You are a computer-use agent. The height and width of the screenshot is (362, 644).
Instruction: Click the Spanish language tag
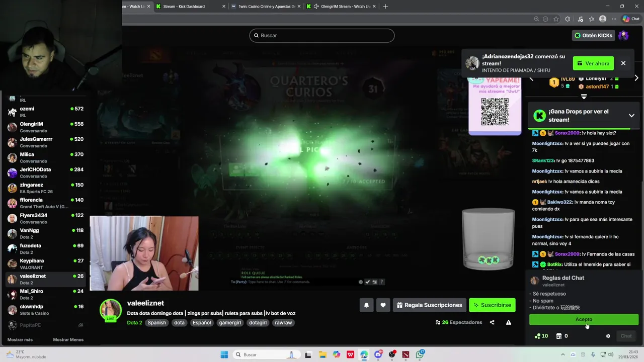(156, 323)
